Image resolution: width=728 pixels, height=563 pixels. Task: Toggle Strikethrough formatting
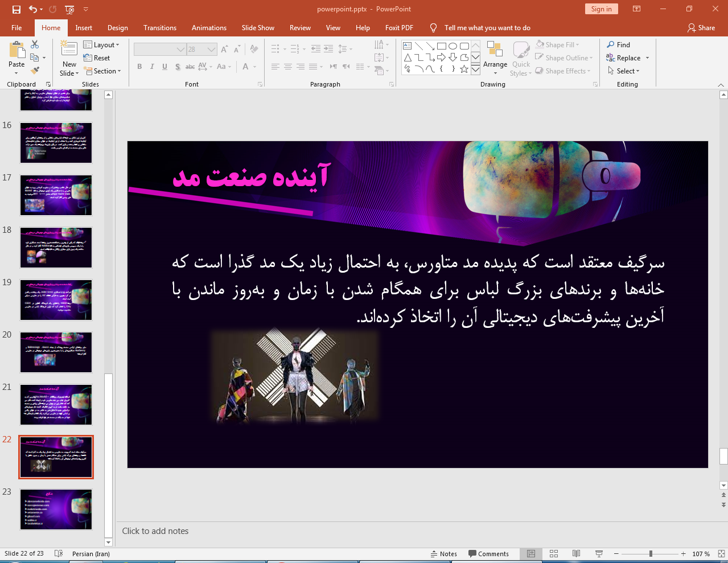[x=190, y=67]
